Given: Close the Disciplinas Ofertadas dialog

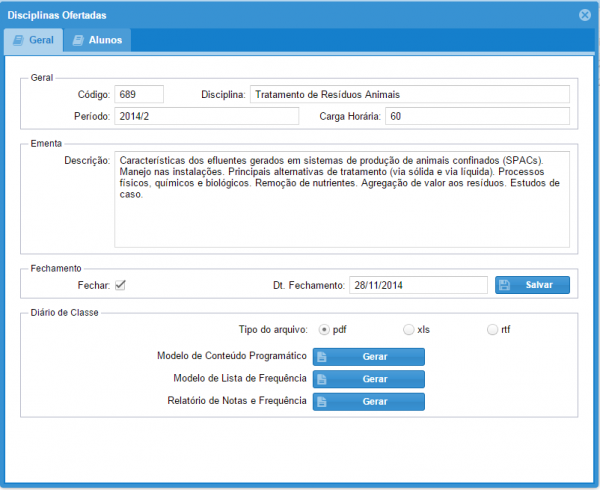Looking at the screenshot, I should 585,15.
